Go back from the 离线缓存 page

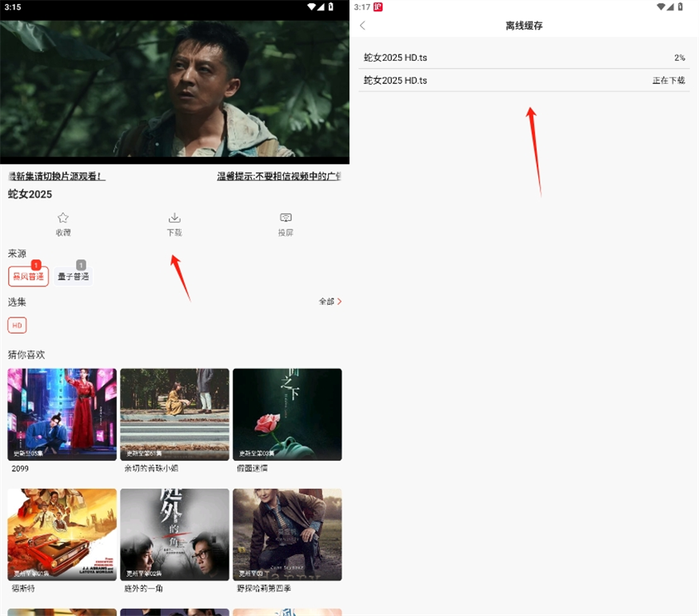pos(362,26)
